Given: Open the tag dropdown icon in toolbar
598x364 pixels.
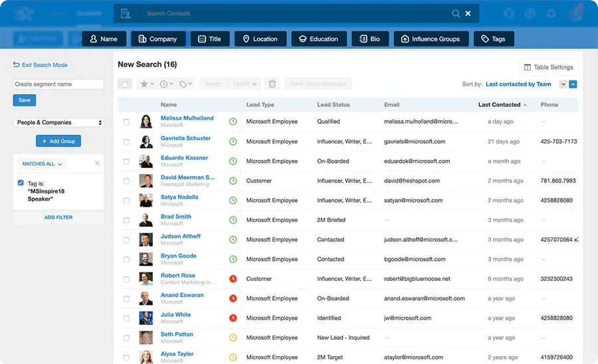Looking at the screenshot, I should coord(186,84).
